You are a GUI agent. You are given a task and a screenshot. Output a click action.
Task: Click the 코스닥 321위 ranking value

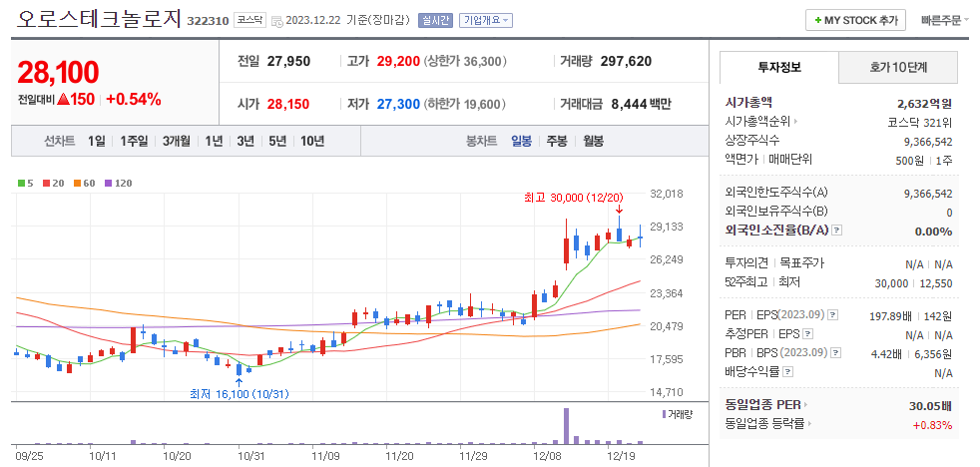pyautogui.click(x=920, y=122)
